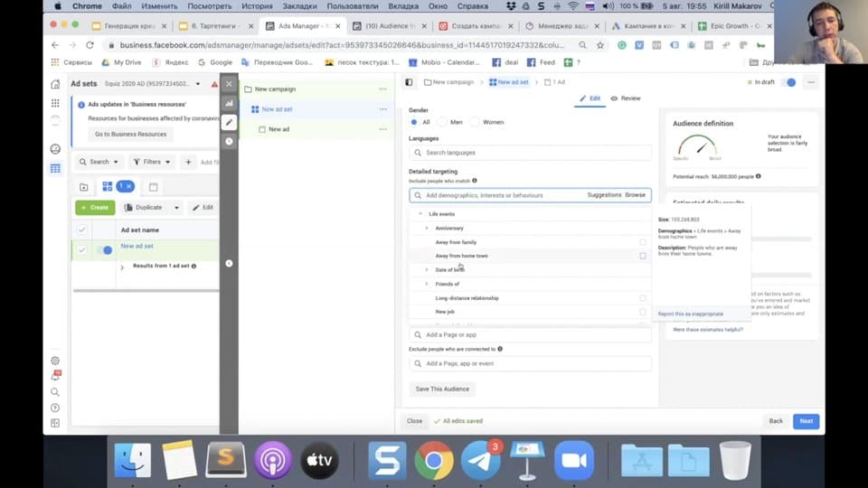The image size is (868, 488).
Task: Click the Search languages input field
Action: (530, 153)
